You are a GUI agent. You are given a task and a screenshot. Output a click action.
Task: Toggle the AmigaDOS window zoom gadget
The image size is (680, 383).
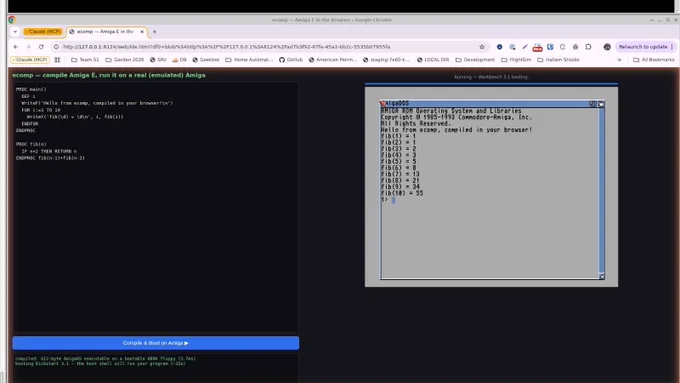[x=592, y=104]
